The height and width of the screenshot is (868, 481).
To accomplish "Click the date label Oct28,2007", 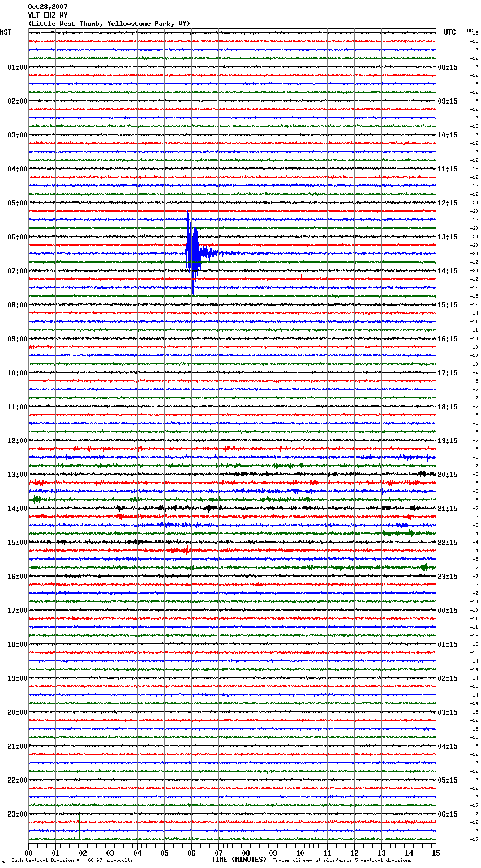I will click(48, 7).
